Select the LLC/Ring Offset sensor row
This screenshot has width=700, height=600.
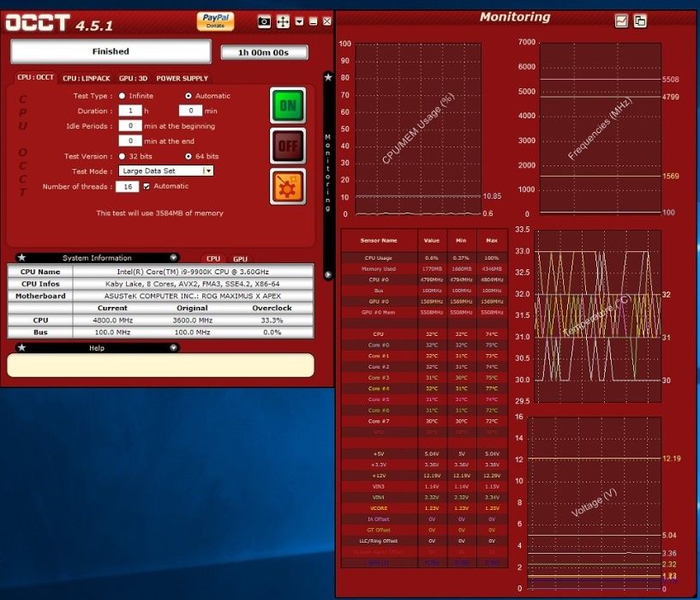point(424,541)
